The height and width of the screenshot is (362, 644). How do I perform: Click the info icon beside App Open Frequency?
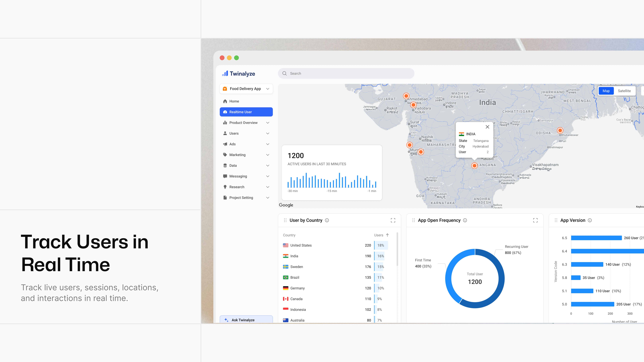465,220
